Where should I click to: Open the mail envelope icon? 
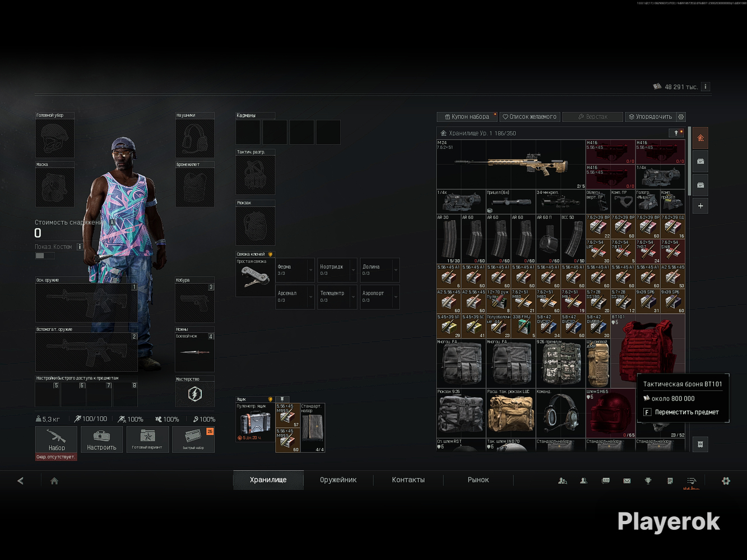click(627, 480)
